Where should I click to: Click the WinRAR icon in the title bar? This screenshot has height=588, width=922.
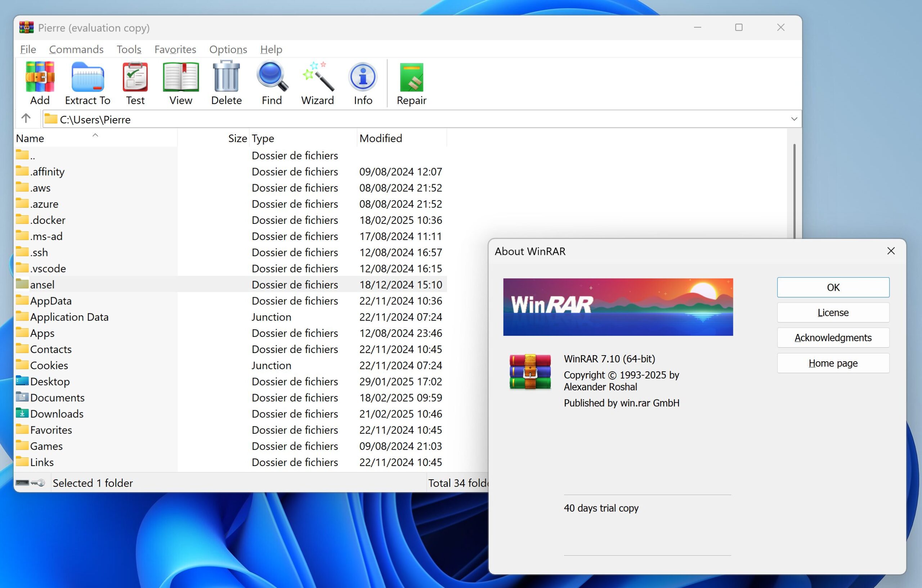[x=26, y=28]
